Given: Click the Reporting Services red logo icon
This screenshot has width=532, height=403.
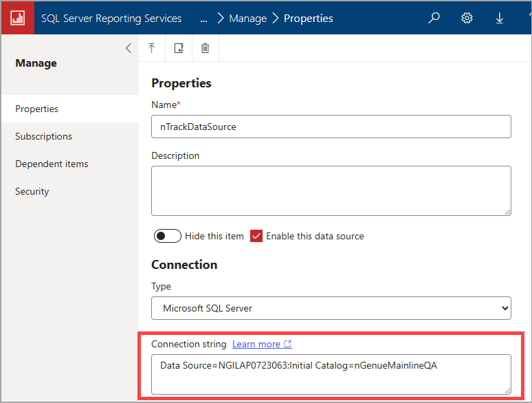Looking at the screenshot, I should pos(18,18).
